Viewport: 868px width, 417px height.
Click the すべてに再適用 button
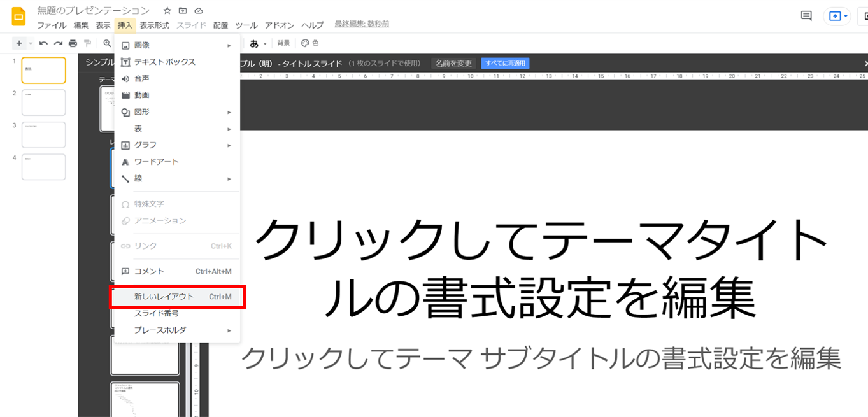(505, 64)
